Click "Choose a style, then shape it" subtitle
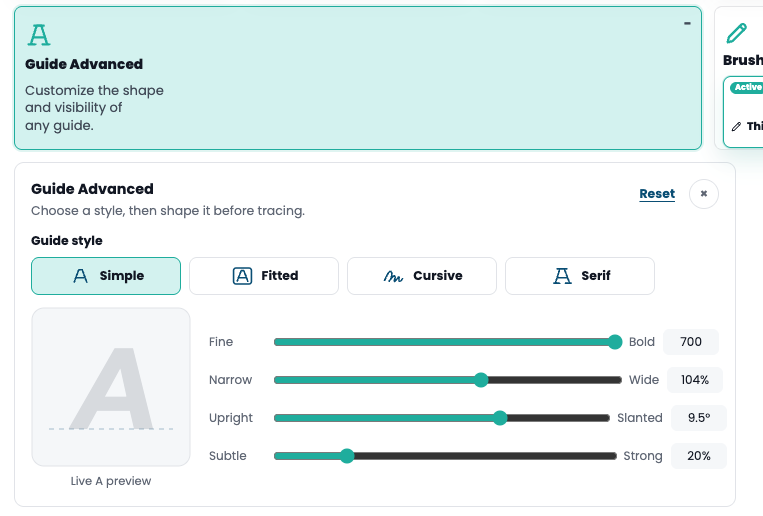This screenshot has width=763, height=516. tap(168, 211)
